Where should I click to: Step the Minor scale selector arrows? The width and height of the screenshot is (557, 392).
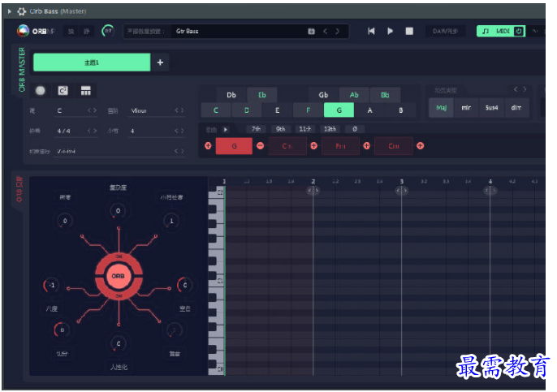click(x=179, y=110)
